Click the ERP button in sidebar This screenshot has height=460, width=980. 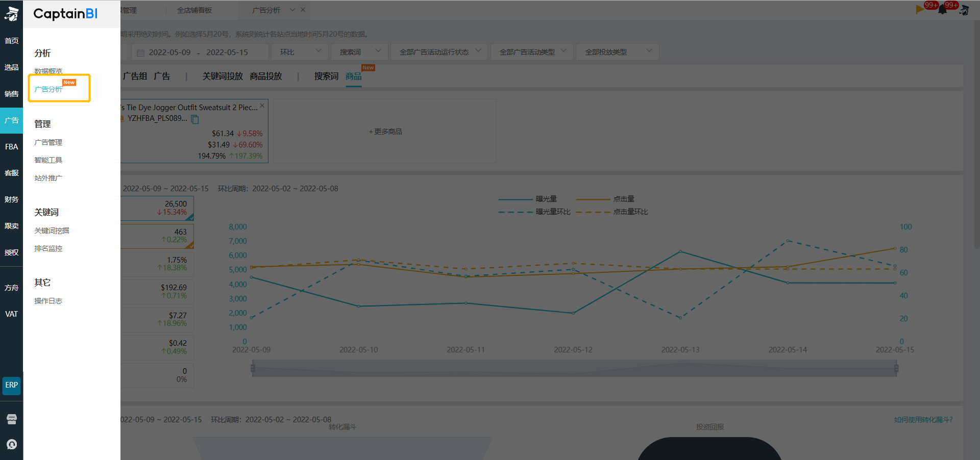click(12, 385)
